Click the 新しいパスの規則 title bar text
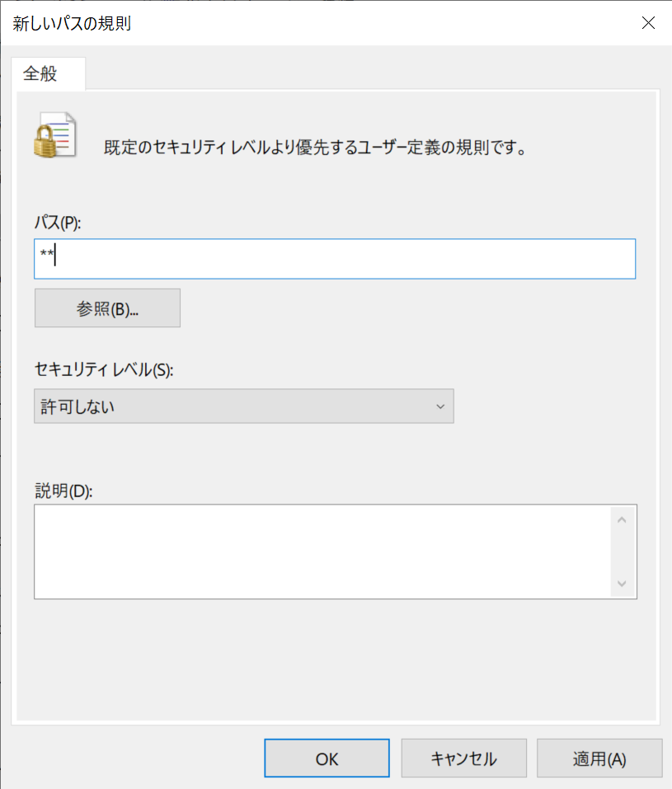Viewport: 672px width, 789px height. 72,23
